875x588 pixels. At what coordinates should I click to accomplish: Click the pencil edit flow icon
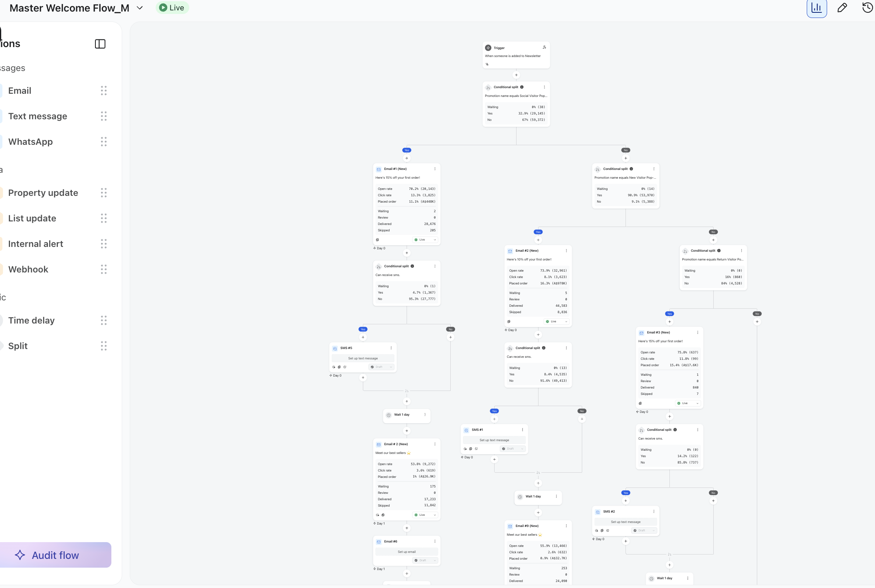[842, 8]
